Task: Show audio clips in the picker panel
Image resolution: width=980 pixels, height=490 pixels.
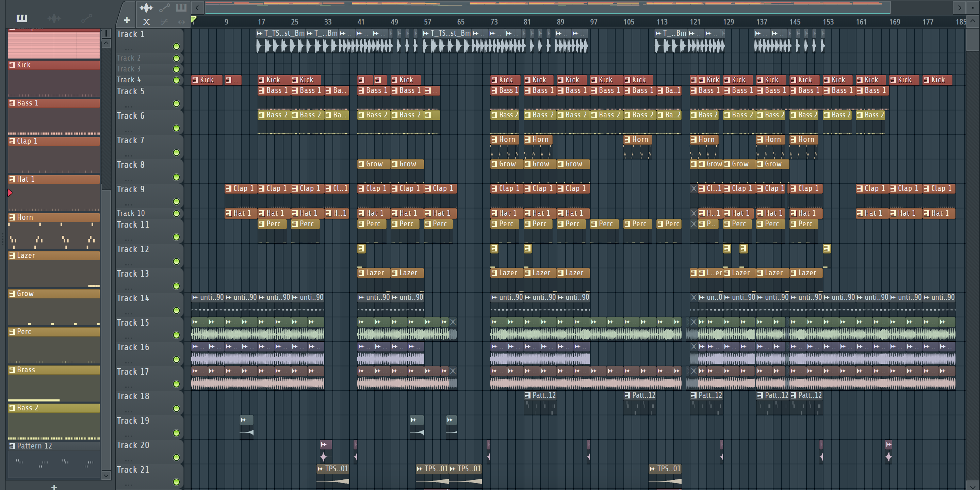Action: (54, 18)
